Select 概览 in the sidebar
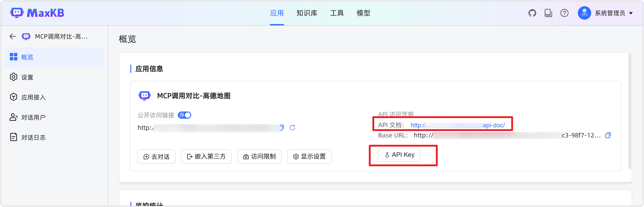Image resolution: width=644 pixels, height=207 pixels. (x=54, y=57)
